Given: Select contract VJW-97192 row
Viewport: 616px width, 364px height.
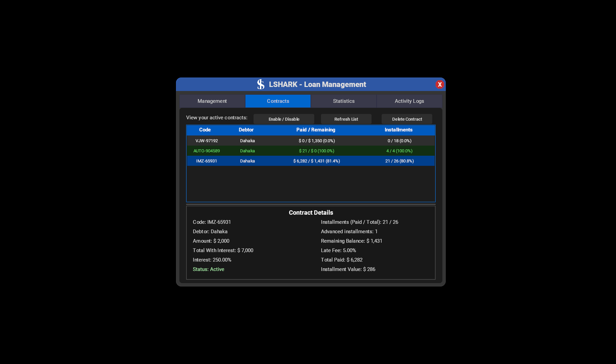Looking at the screenshot, I should 311,141.
